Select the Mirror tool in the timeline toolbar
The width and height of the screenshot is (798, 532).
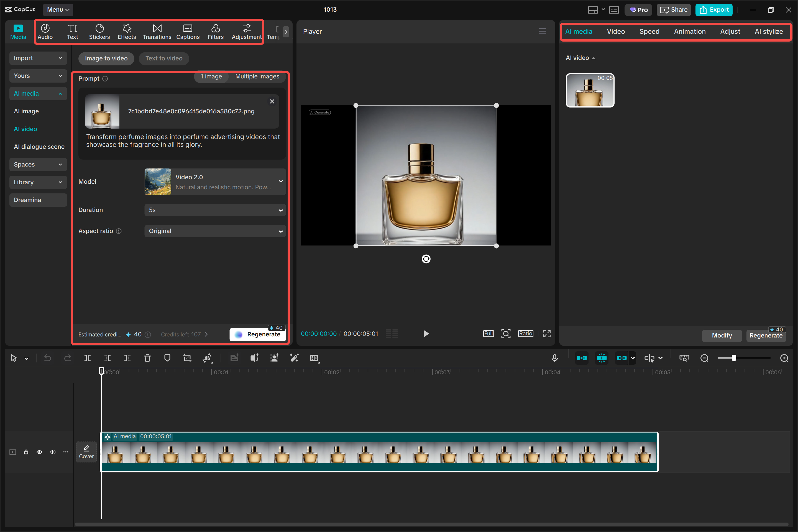coord(207,358)
